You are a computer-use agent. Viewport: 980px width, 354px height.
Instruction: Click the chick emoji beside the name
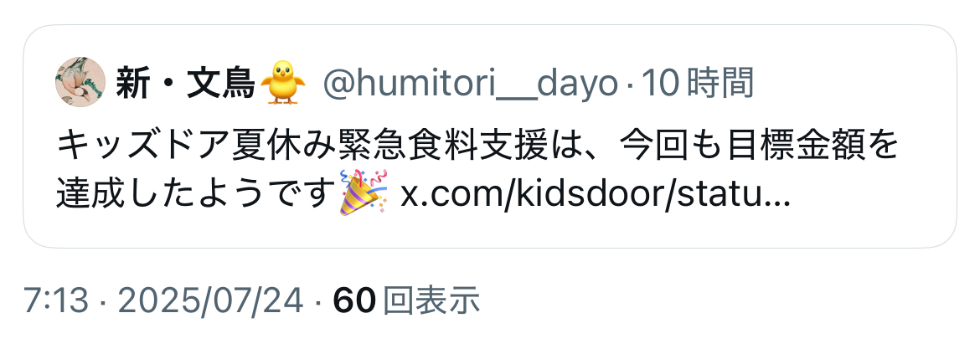(x=282, y=82)
